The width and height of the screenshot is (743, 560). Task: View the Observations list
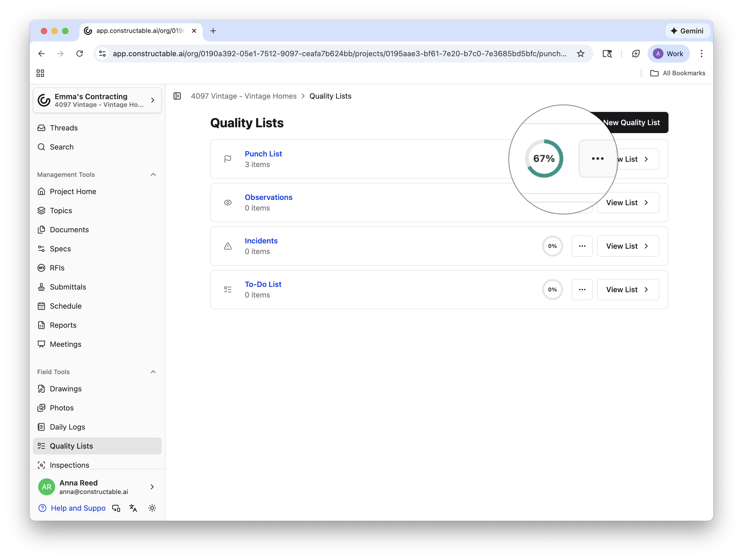[628, 203]
